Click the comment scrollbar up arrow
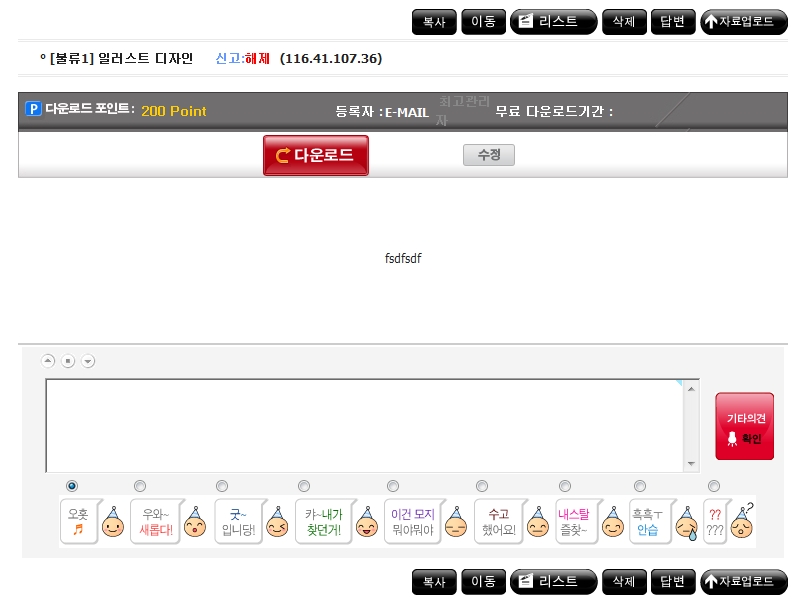This screenshot has height=614, width=807. tap(691, 389)
